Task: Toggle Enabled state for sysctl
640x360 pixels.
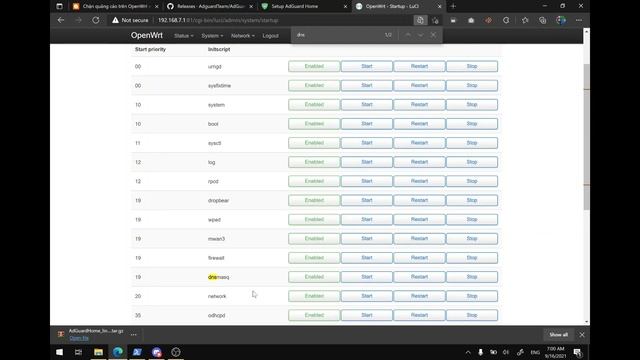Action: click(314, 143)
